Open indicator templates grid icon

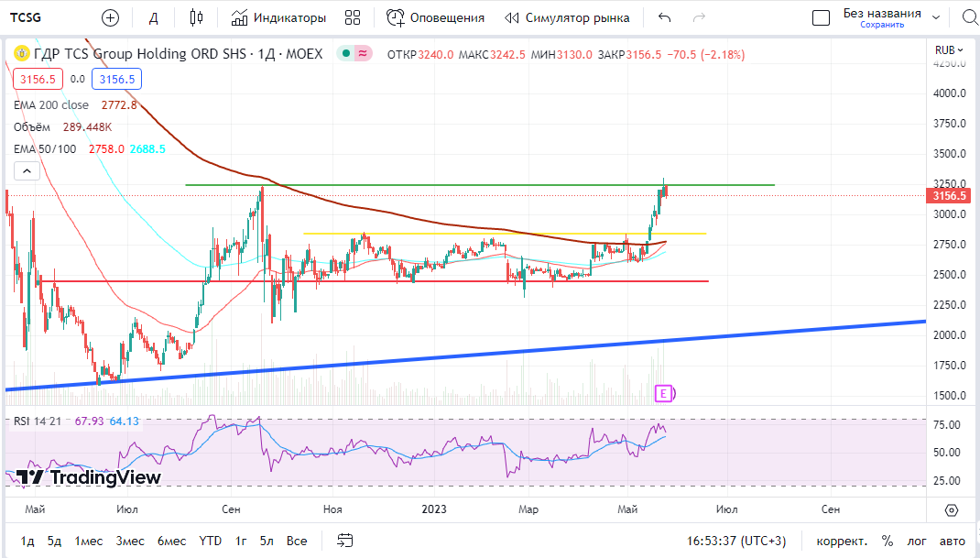pyautogui.click(x=353, y=18)
